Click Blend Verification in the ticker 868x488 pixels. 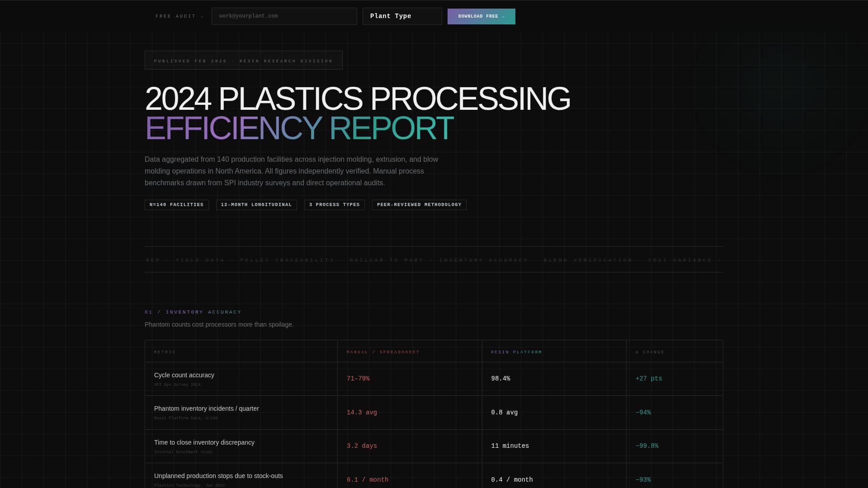[x=588, y=260]
